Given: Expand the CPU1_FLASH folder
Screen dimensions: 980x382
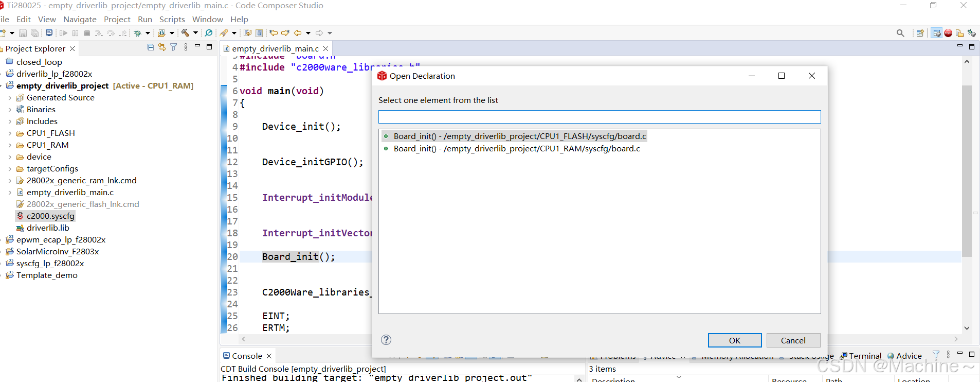Looking at the screenshot, I should click(x=10, y=133).
